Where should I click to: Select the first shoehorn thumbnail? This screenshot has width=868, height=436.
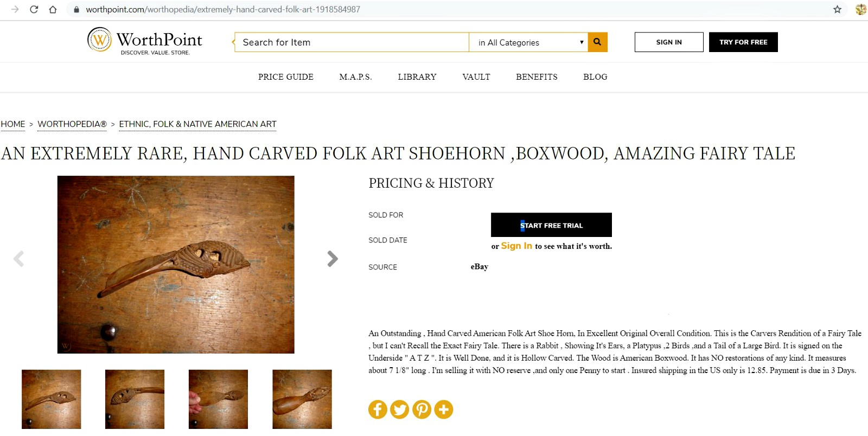[x=52, y=399]
